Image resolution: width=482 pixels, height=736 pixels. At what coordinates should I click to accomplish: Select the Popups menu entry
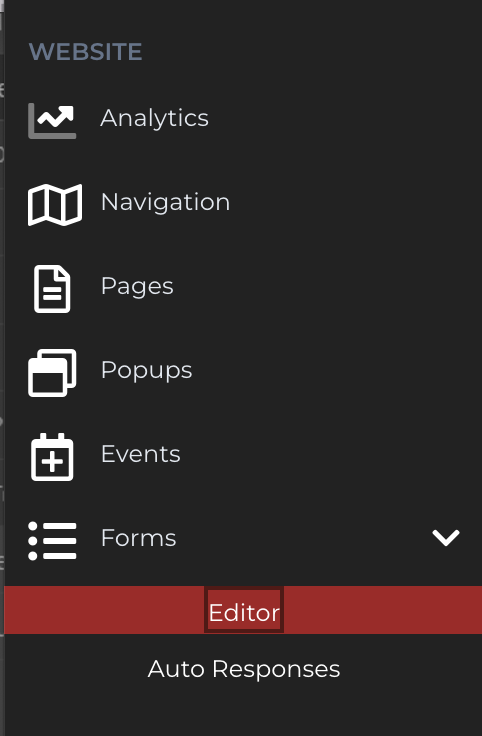[x=146, y=370]
